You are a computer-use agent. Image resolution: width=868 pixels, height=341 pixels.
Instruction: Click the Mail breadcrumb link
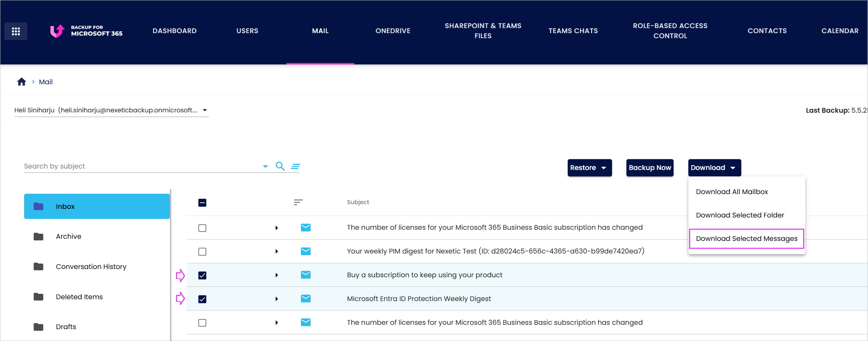(46, 82)
